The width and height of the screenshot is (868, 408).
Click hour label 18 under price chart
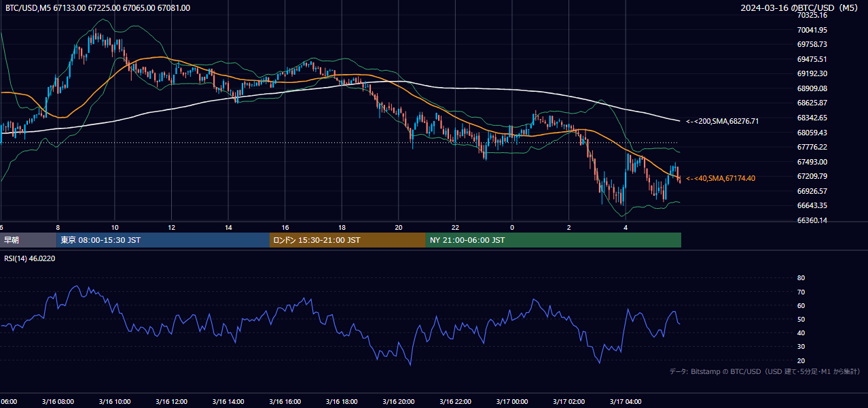point(342,227)
